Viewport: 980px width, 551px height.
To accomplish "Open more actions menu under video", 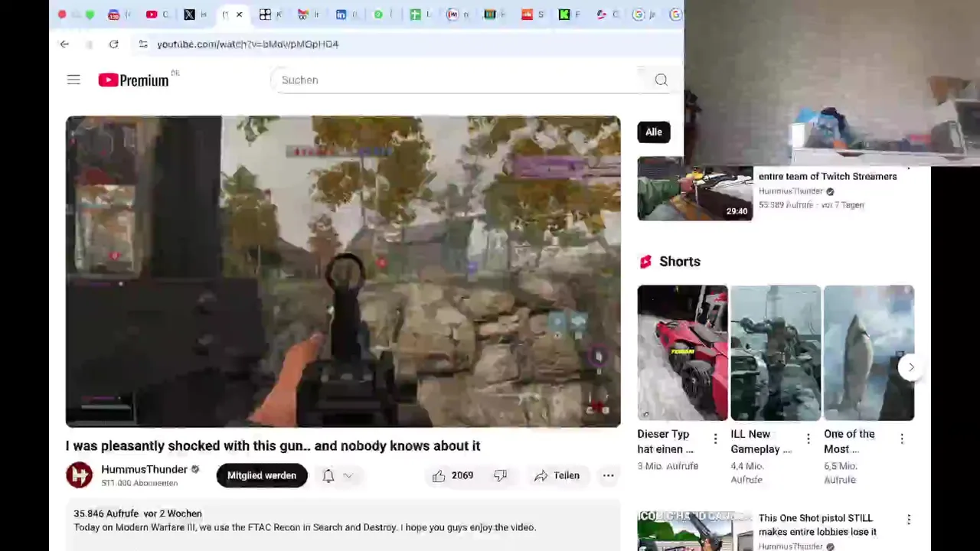I will pos(608,476).
